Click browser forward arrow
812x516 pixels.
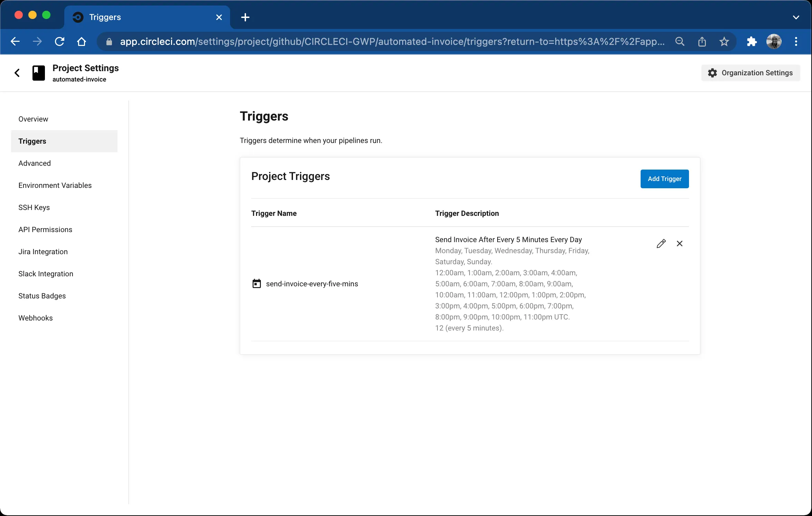(37, 41)
